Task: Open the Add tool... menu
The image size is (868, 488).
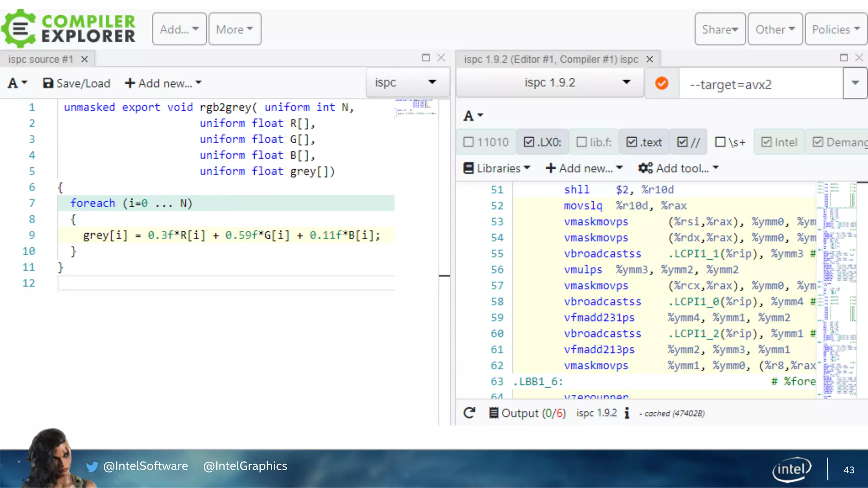Action: click(x=679, y=168)
